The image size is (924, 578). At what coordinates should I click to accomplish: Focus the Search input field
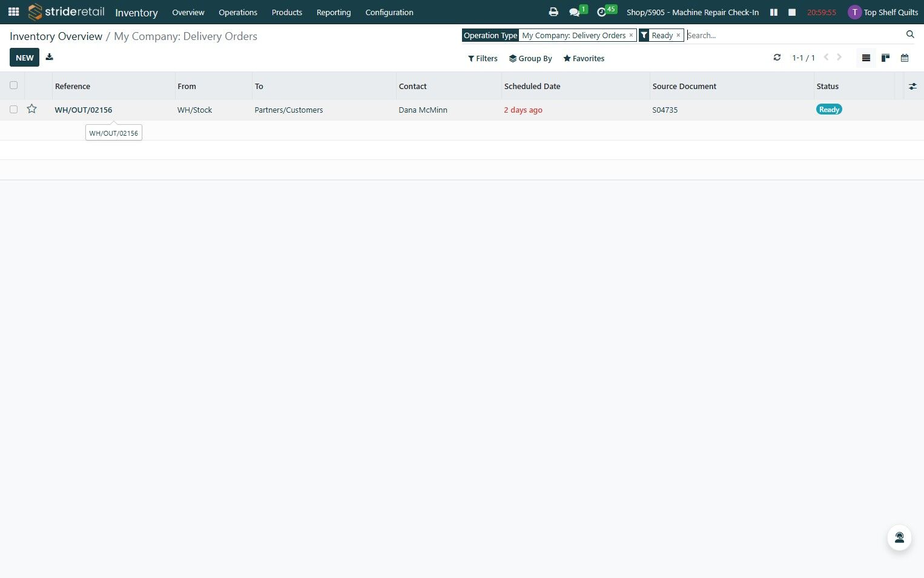(x=794, y=35)
